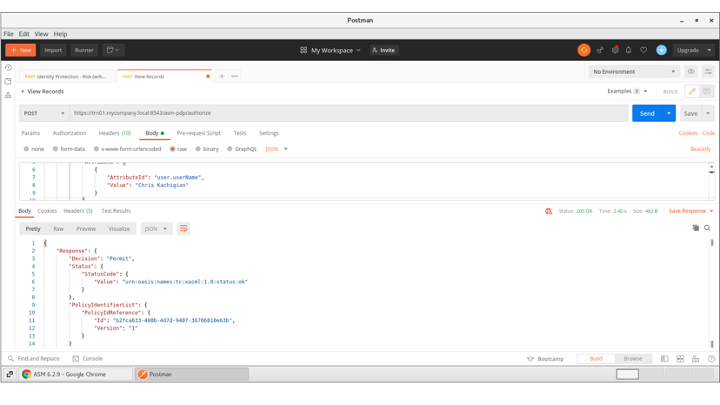
Task: Open the POST method dropdown
Action: tap(44, 113)
